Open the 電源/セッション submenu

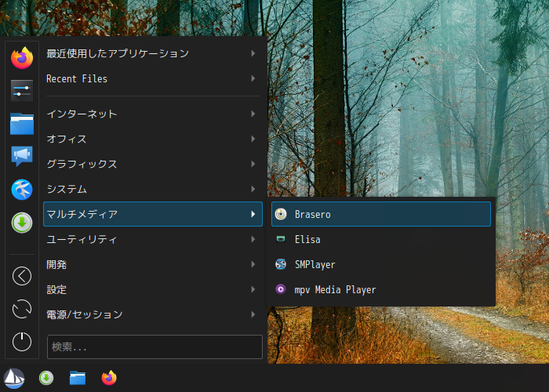[153, 314]
